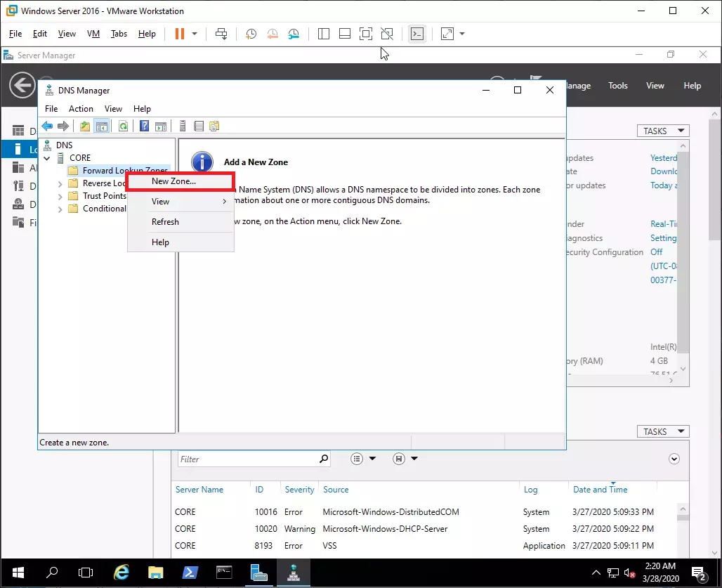This screenshot has height=588, width=722.
Task: Expand the Trust Points folder
Action: 60,197
